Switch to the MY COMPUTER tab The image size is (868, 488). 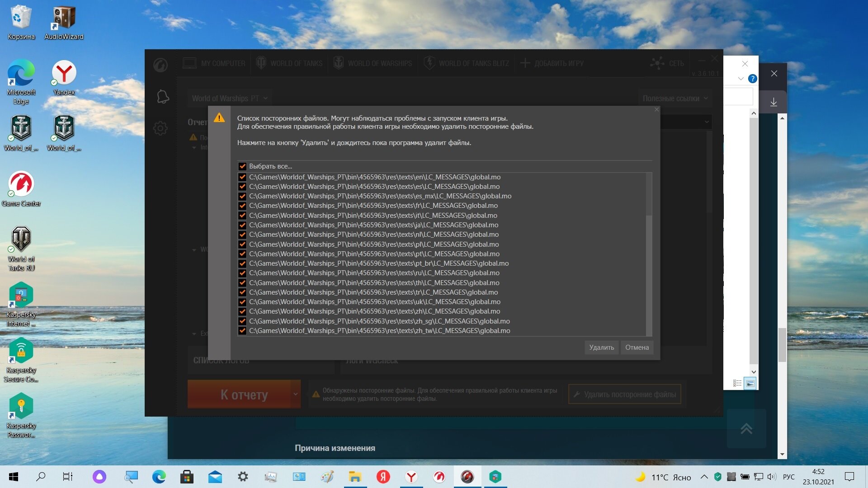(x=214, y=63)
